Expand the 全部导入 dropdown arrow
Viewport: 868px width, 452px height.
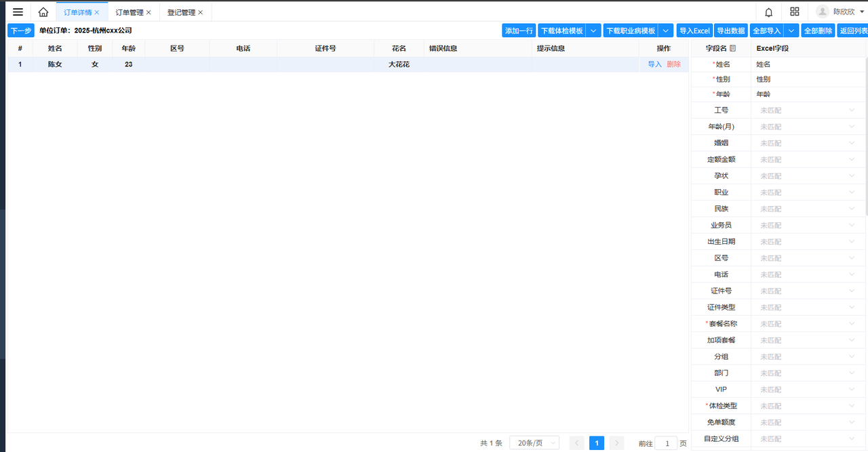click(791, 31)
